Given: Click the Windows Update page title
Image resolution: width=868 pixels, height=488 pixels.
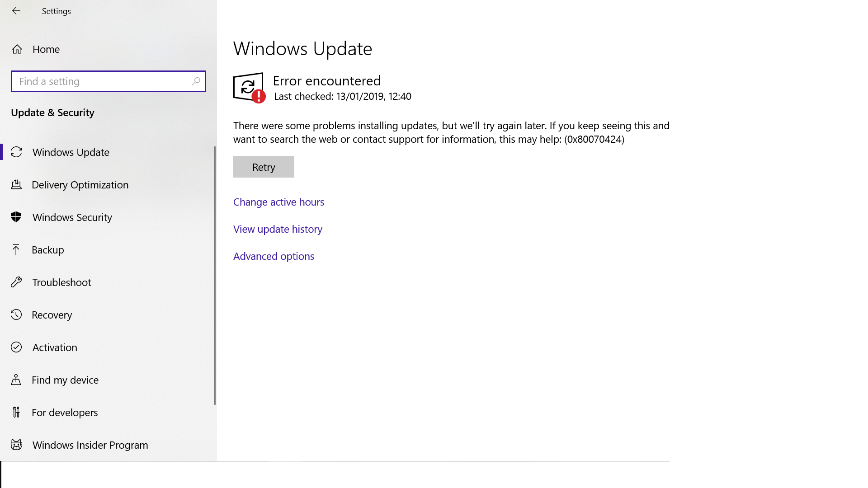Looking at the screenshot, I should point(303,48).
